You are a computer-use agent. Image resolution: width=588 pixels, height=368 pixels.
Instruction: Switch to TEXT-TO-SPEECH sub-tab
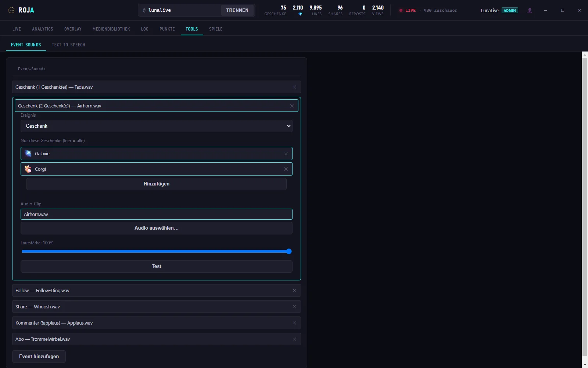pos(69,45)
